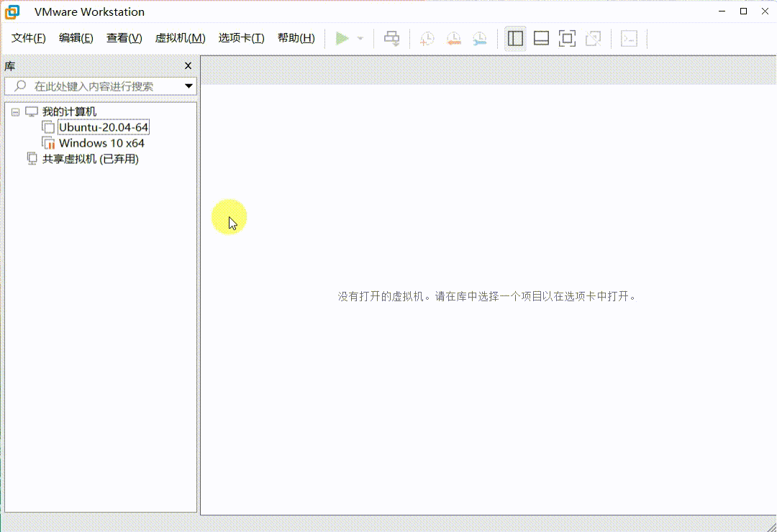The height and width of the screenshot is (532, 777).
Task: Open the 虚拟机 menu
Action: 180,37
